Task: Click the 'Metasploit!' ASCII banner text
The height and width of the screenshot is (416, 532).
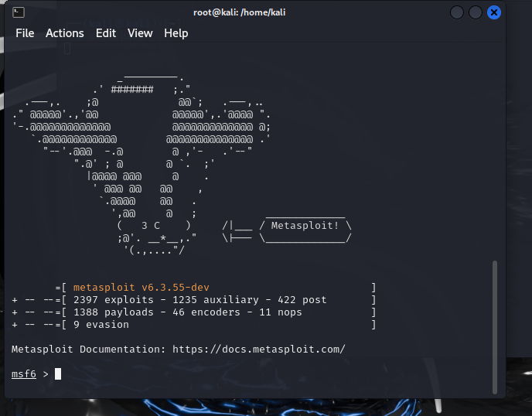Action: pyautogui.click(x=305, y=226)
